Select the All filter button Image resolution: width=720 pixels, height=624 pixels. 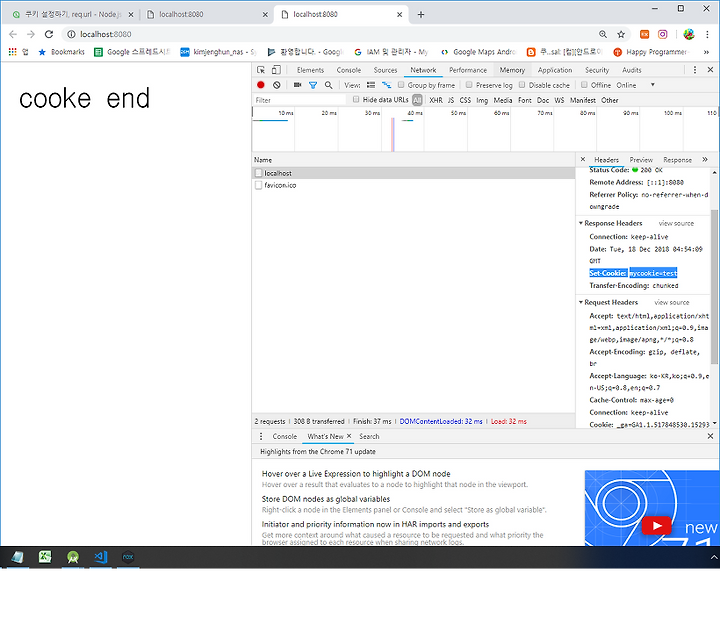point(417,100)
